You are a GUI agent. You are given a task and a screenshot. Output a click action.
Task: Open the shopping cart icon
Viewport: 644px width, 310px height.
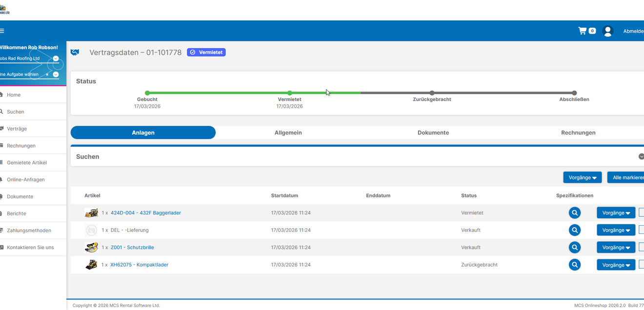[583, 31]
